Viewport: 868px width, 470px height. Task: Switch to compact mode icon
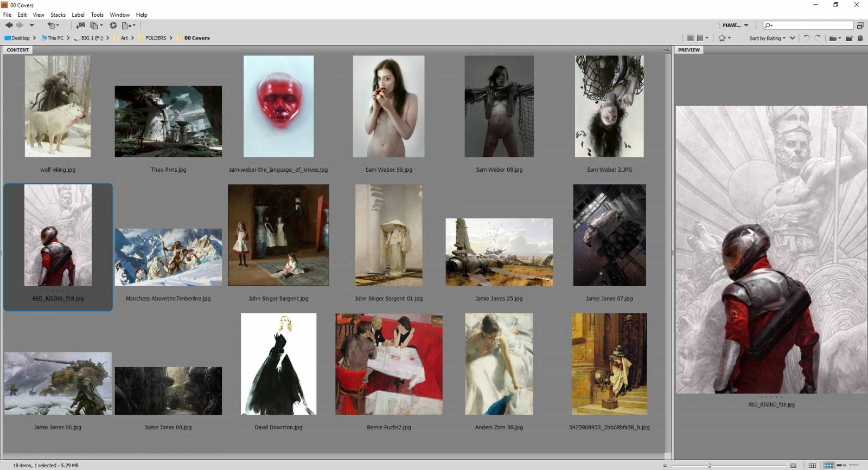tap(860, 25)
